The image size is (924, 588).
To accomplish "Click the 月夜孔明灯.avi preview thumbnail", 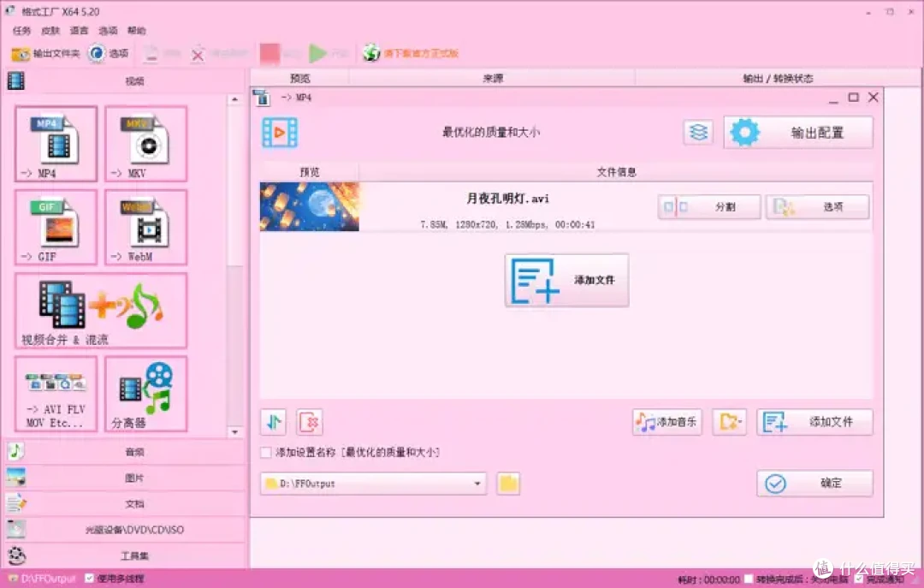I will tap(310, 206).
